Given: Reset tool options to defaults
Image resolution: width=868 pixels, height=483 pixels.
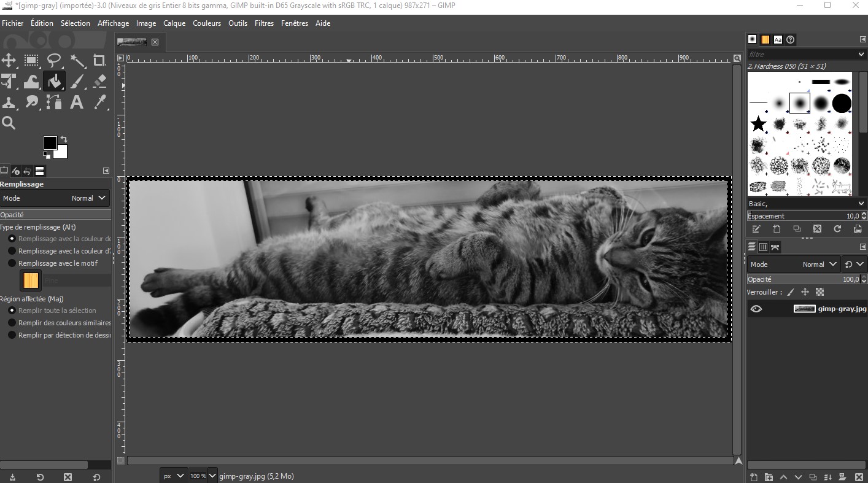Looking at the screenshot, I should (96, 477).
